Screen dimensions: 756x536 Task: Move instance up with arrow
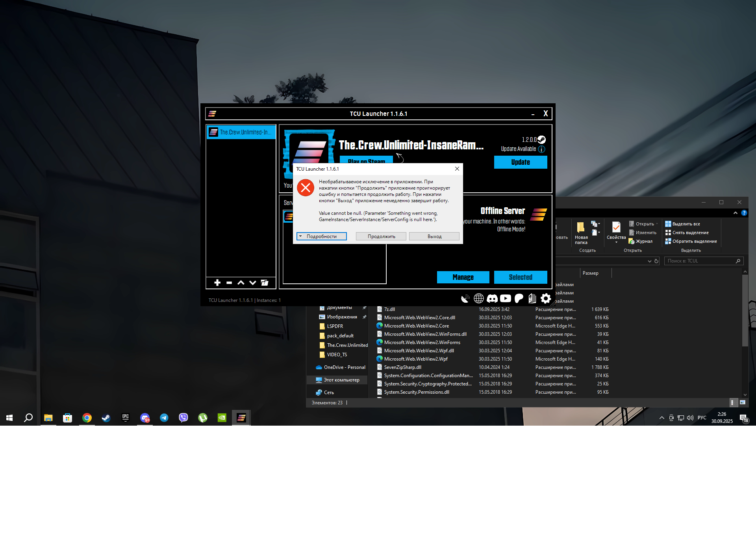click(x=241, y=283)
